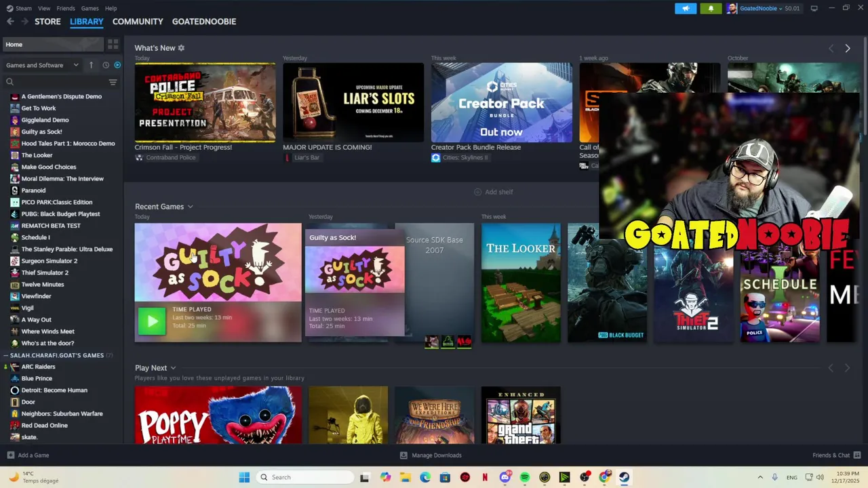Select Surgeon Simulator 2 in sidebar

(49, 261)
